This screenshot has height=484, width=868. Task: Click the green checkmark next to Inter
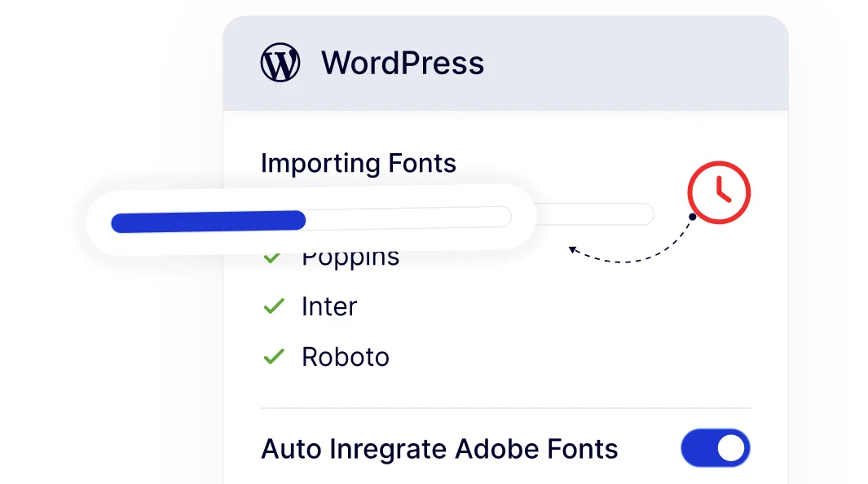273,306
